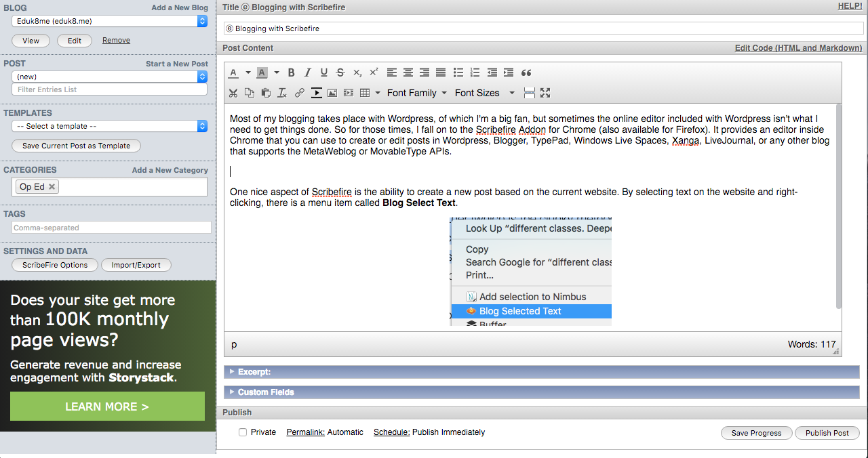868x458 pixels.
Task: Open background color dropdown arrow
Action: (276, 72)
